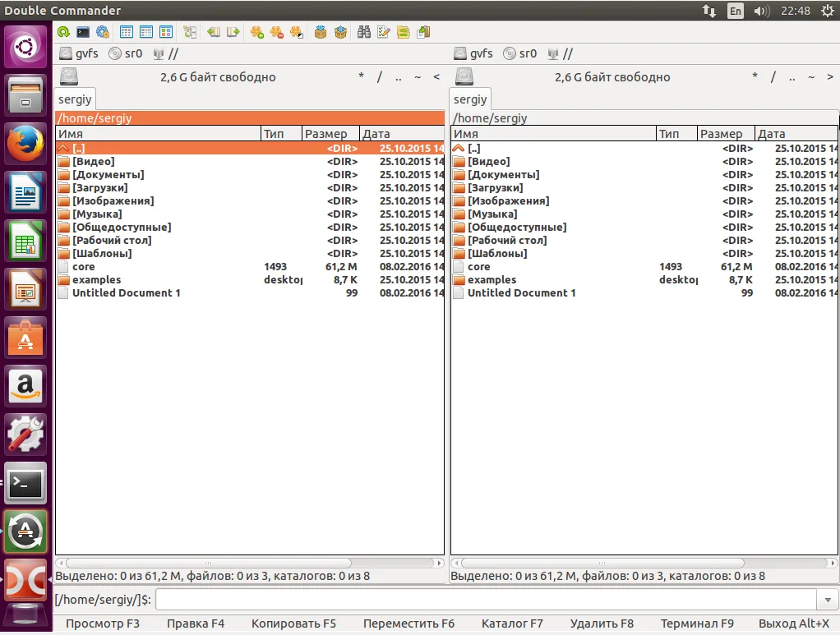The image size is (840, 635).
Task: Click the unselect group minus icon
Action: 277,32
